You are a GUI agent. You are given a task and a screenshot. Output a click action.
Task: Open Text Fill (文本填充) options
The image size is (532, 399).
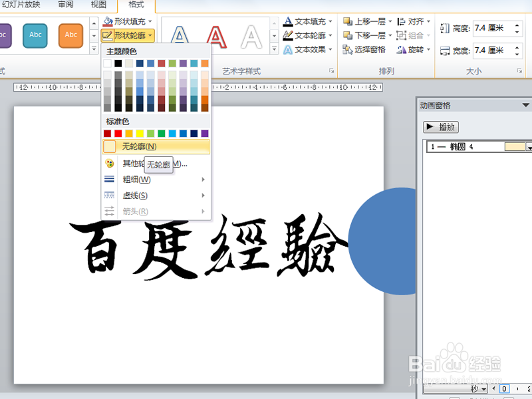(x=307, y=21)
